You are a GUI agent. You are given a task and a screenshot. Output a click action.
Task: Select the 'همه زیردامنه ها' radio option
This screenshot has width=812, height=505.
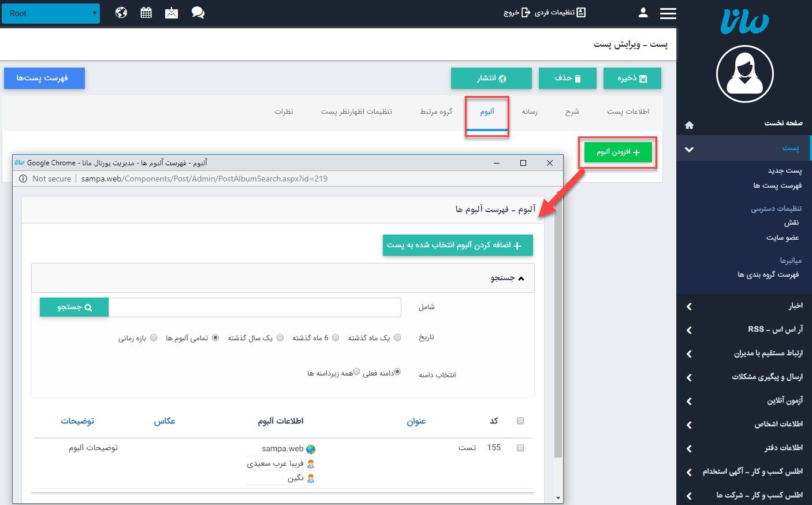pyautogui.click(x=356, y=372)
